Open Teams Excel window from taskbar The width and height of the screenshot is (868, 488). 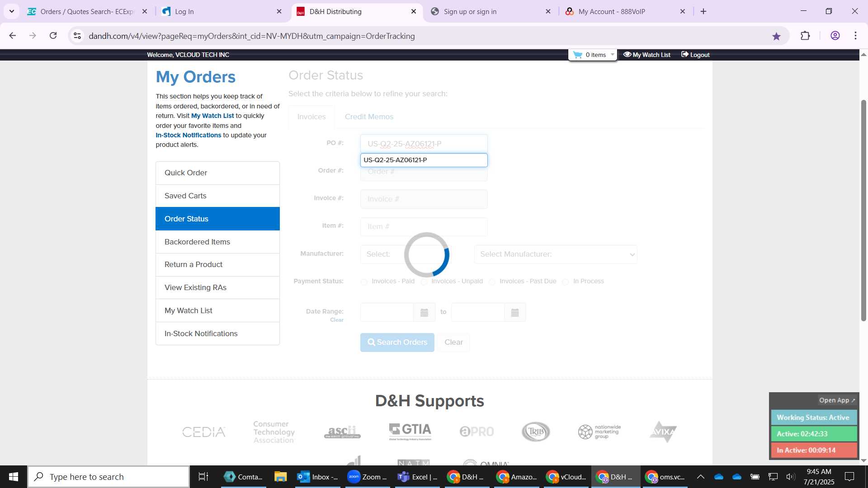417,477
